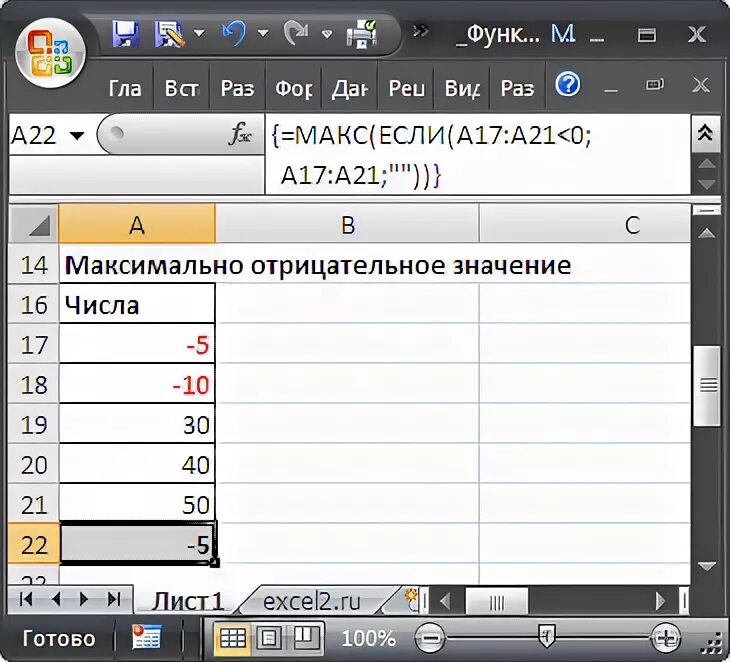Go to previous sheet navigation arrow
The width and height of the screenshot is (730, 662).
point(56,599)
